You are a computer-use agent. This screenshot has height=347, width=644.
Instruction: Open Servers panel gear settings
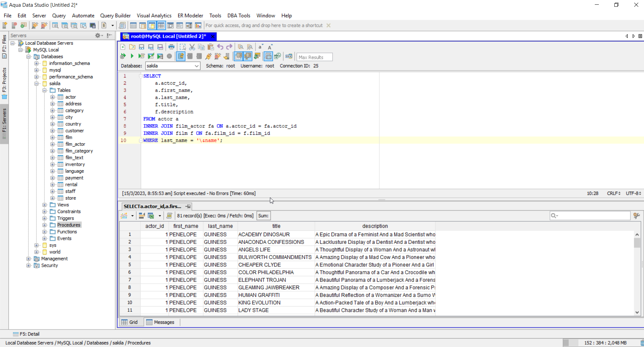pyautogui.click(x=98, y=35)
